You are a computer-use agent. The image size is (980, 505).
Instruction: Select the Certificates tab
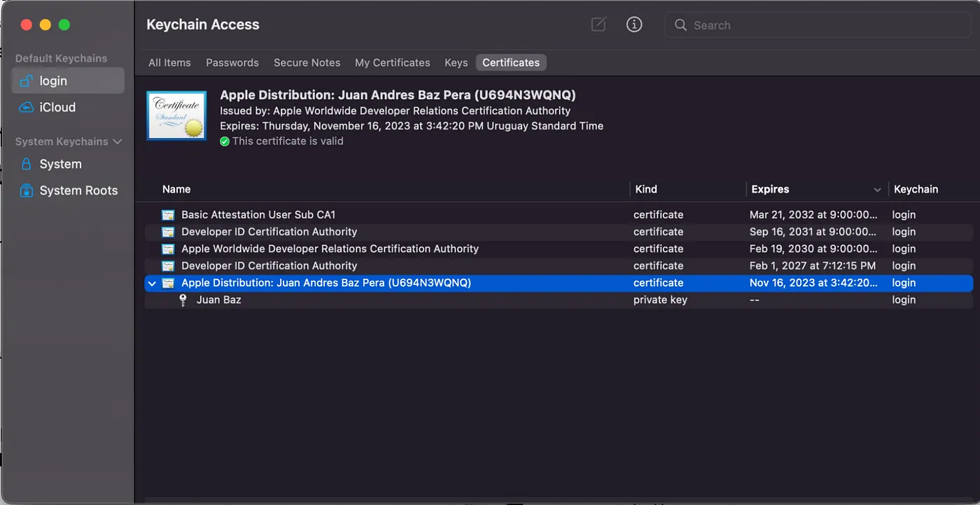[x=511, y=62]
